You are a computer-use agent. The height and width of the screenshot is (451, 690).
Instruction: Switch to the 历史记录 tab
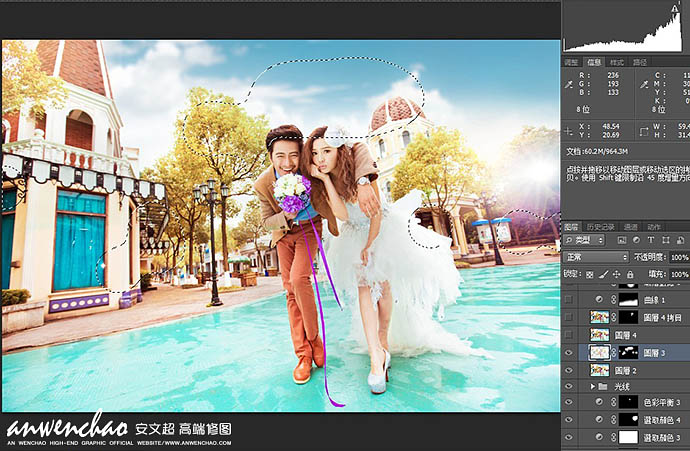click(601, 227)
